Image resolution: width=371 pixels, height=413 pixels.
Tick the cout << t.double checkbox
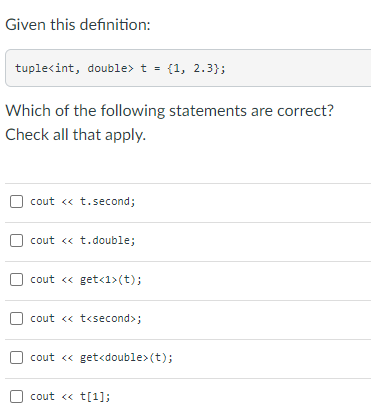(x=16, y=240)
